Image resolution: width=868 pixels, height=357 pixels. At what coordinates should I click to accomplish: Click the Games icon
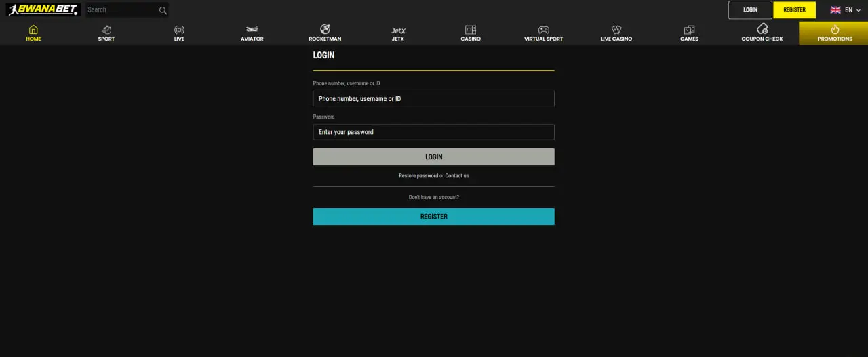click(x=689, y=30)
